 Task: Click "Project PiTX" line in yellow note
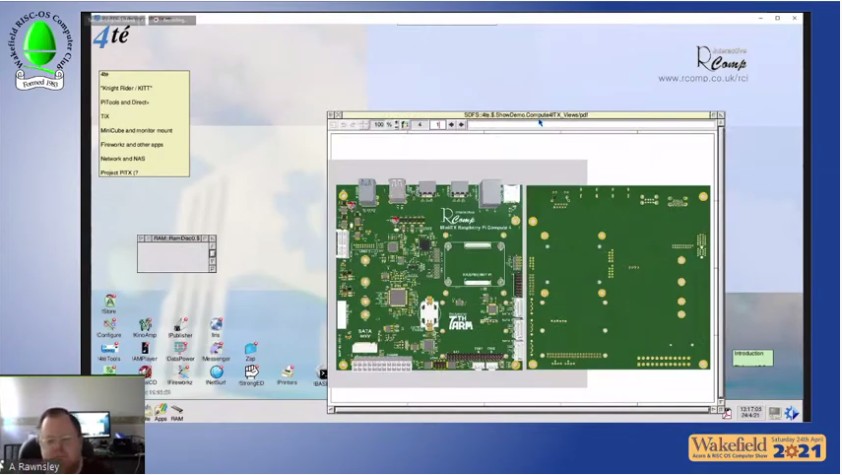(119, 172)
